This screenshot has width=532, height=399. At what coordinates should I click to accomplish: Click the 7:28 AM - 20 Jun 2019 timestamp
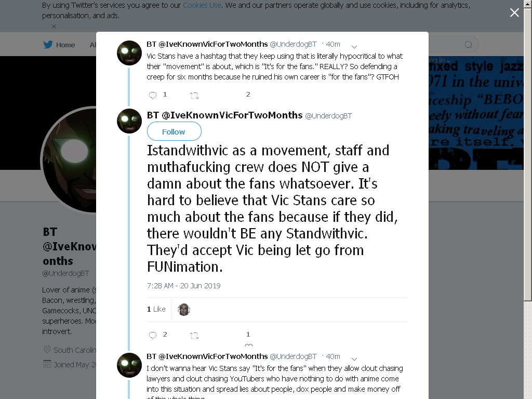pos(183,286)
